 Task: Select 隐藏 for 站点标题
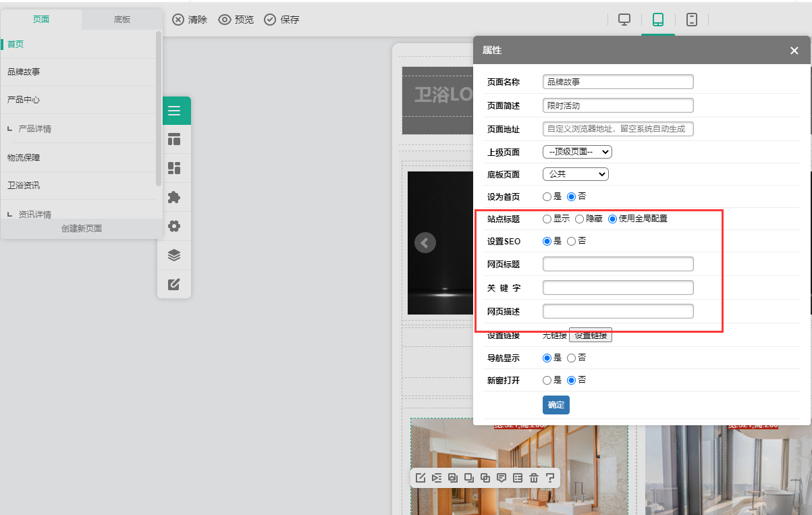579,219
